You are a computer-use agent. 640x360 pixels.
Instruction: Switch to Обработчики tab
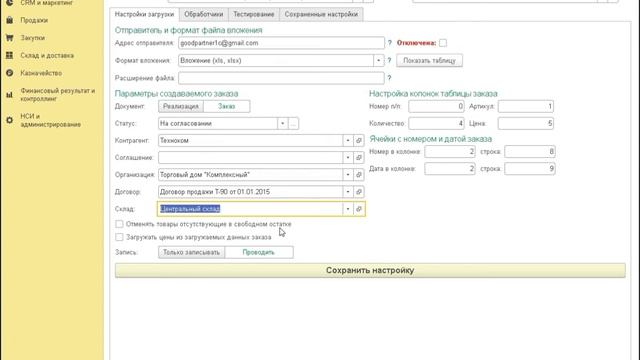click(x=204, y=14)
